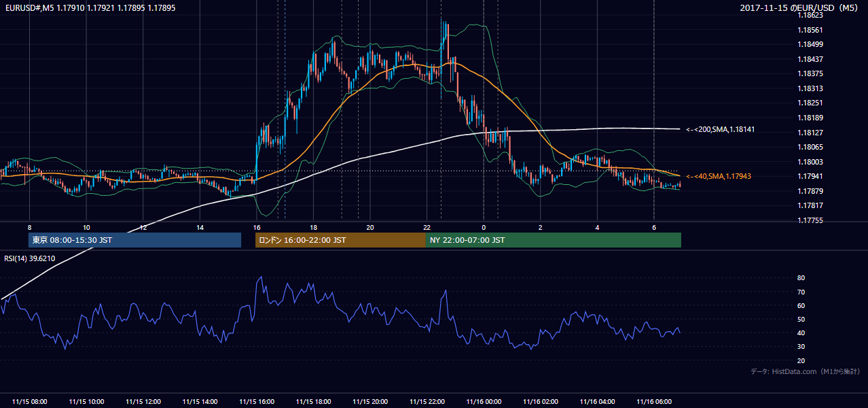Click the 11/15 18:00 time label

click(x=314, y=402)
